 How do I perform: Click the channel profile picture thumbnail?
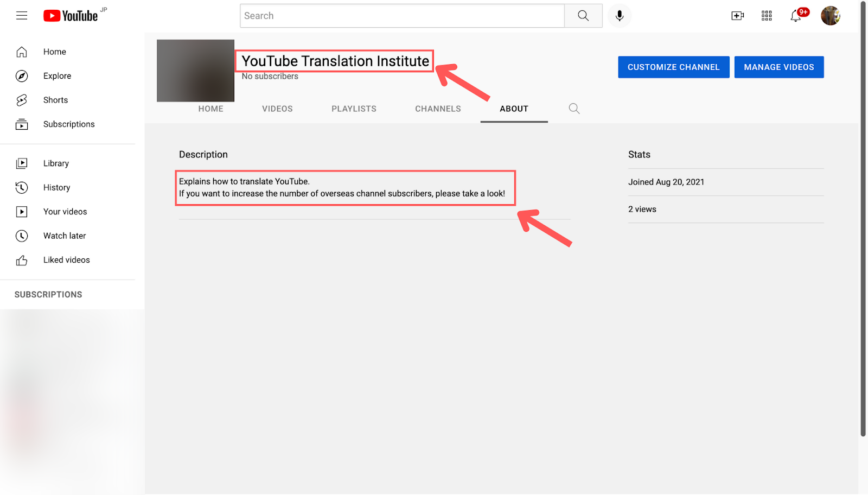pos(195,71)
